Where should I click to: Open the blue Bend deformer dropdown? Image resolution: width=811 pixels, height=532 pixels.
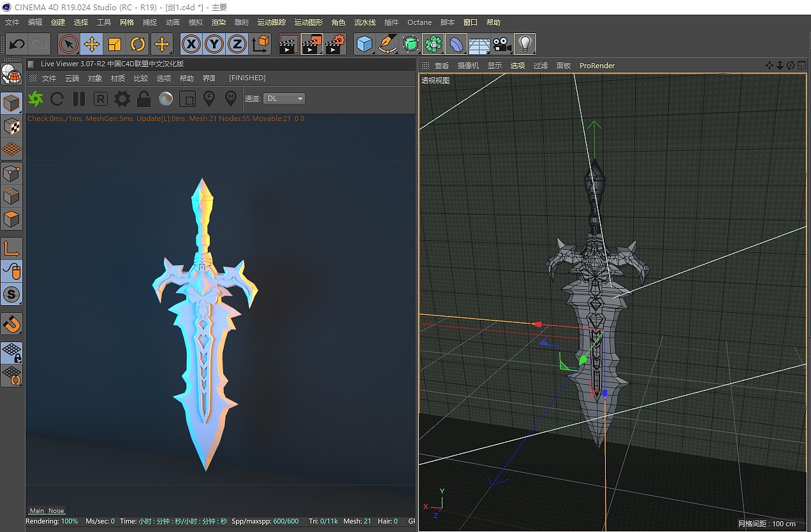[457, 44]
